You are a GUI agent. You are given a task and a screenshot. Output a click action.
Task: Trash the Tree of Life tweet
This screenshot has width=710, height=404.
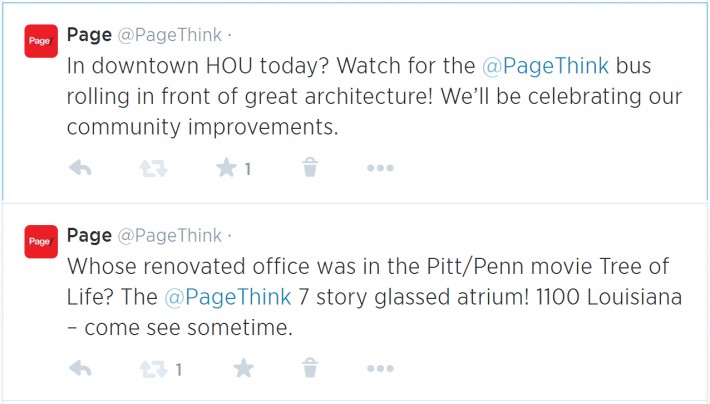click(x=311, y=369)
